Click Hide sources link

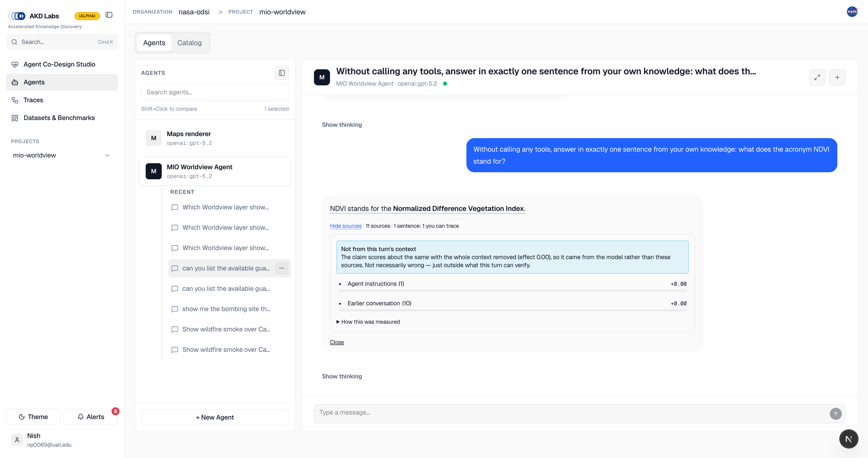(345, 226)
